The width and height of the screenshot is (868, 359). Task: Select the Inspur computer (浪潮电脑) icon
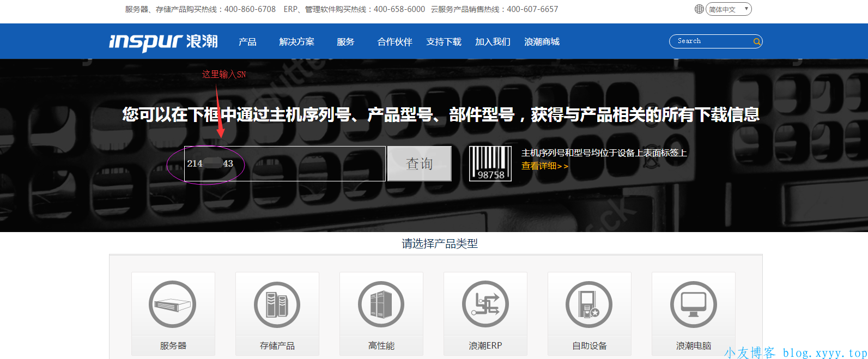[x=693, y=304]
